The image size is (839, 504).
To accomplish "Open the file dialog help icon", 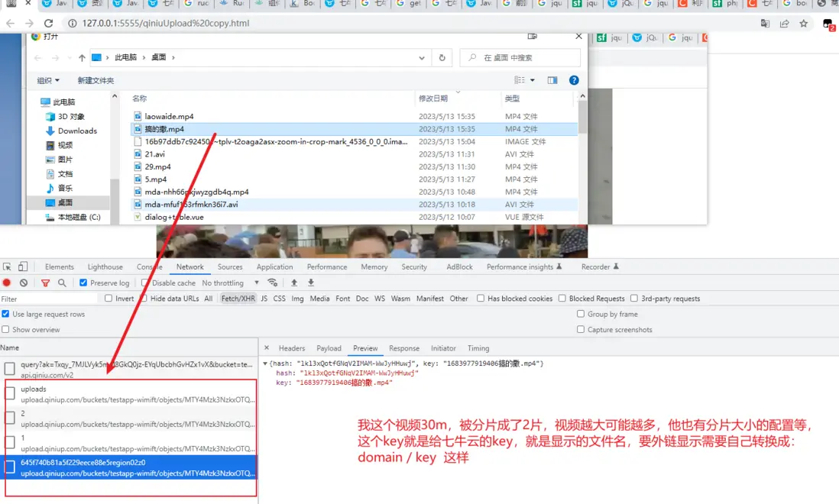I will pyautogui.click(x=574, y=80).
